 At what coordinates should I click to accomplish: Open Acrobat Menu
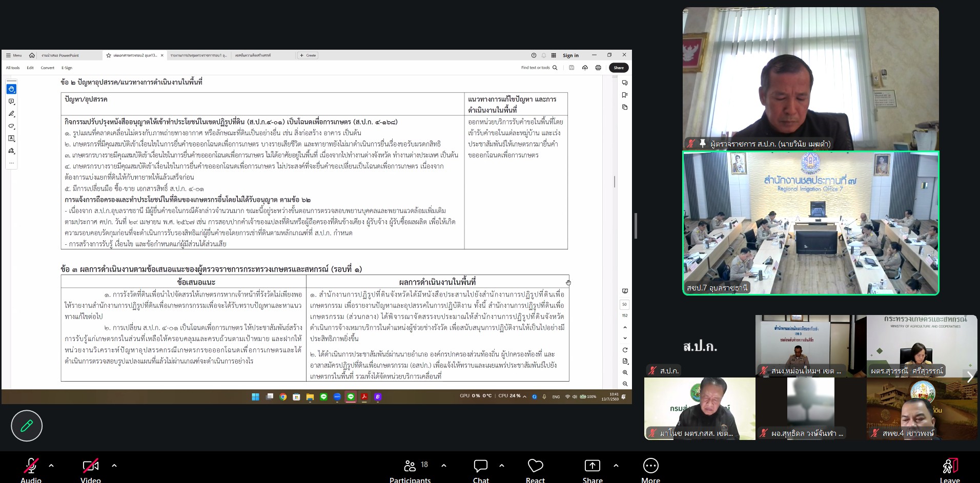[x=14, y=55]
